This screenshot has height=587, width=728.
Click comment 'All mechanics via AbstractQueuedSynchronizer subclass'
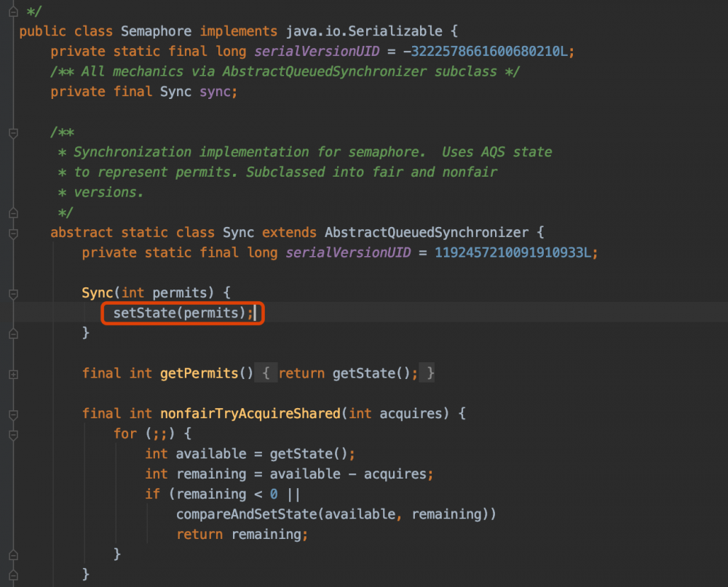(289, 71)
